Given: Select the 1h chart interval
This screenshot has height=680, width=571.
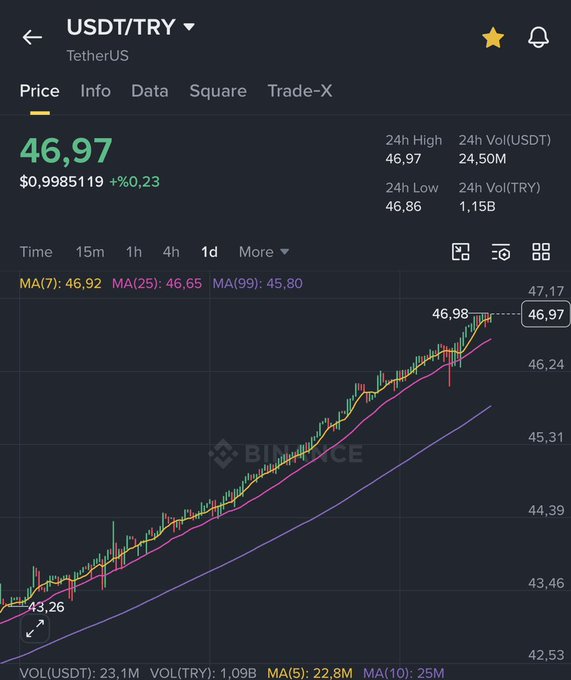Looking at the screenshot, I should coord(134,252).
